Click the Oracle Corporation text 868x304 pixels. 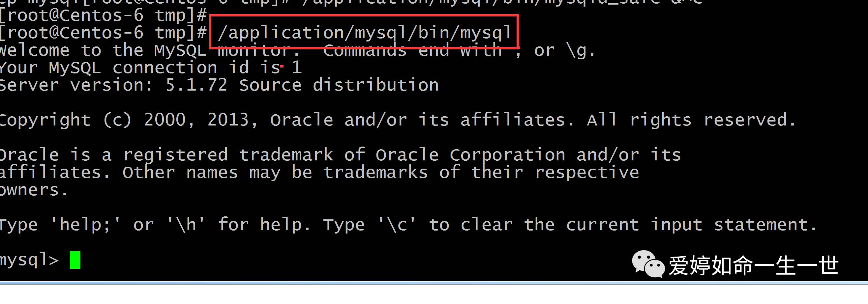click(x=470, y=155)
